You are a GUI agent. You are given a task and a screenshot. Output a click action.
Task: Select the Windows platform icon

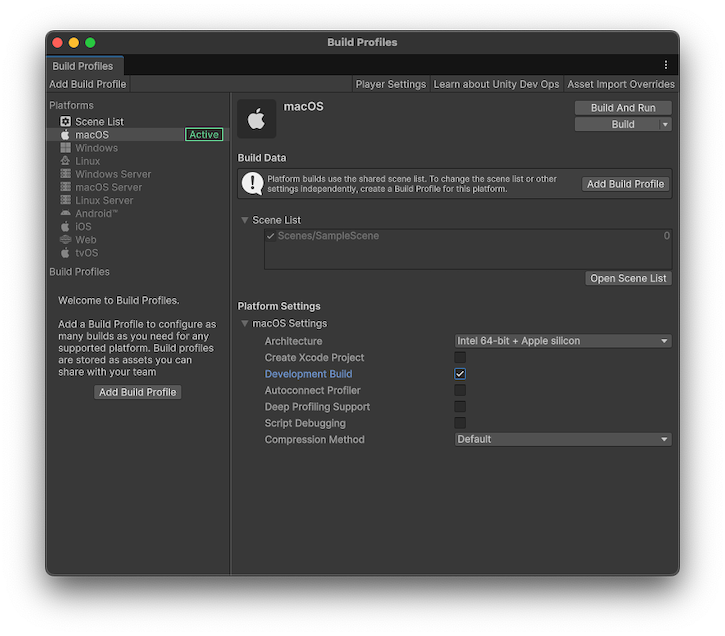(66, 148)
